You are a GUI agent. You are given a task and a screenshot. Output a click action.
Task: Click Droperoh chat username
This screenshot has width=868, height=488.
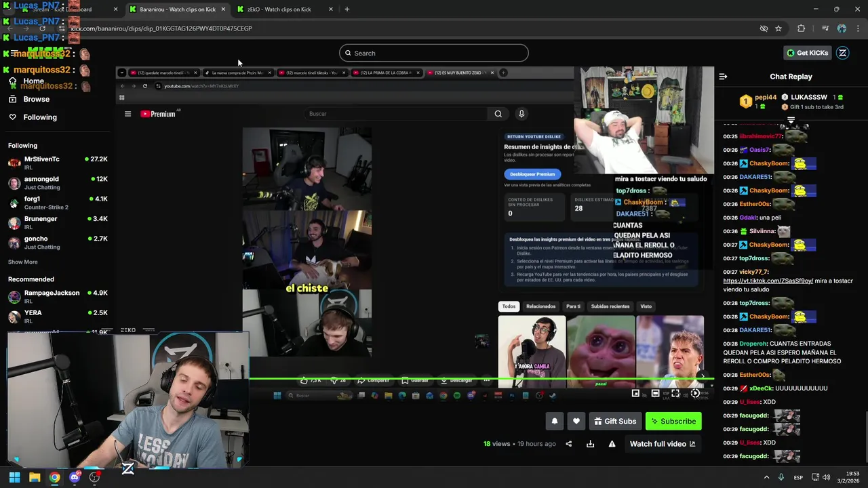coord(754,344)
